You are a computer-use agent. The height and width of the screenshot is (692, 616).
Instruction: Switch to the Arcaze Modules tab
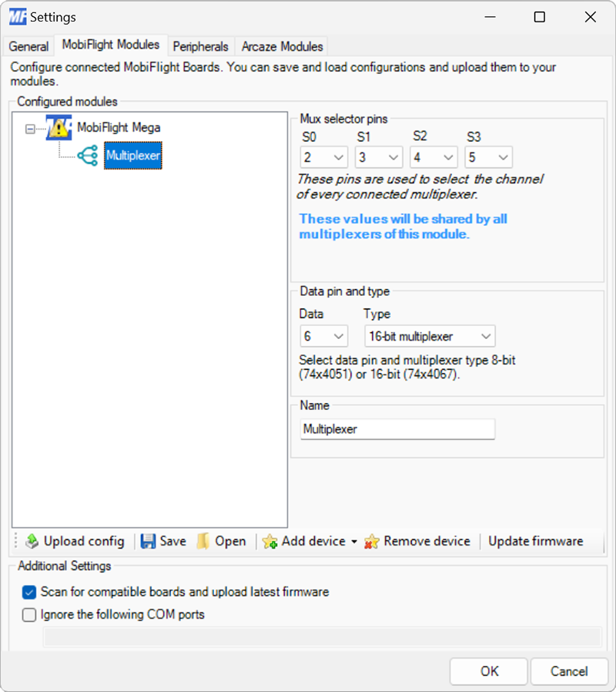(x=281, y=46)
